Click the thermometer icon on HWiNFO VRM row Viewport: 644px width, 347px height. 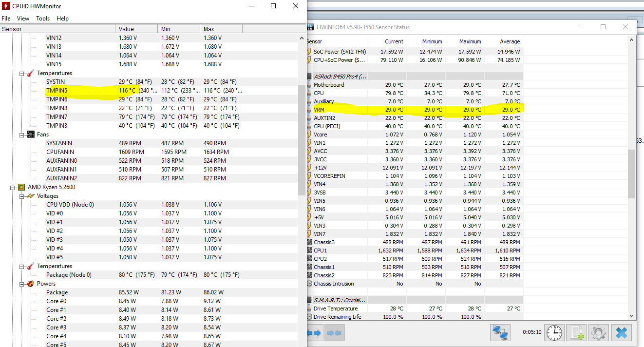pyautogui.click(x=309, y=110)
